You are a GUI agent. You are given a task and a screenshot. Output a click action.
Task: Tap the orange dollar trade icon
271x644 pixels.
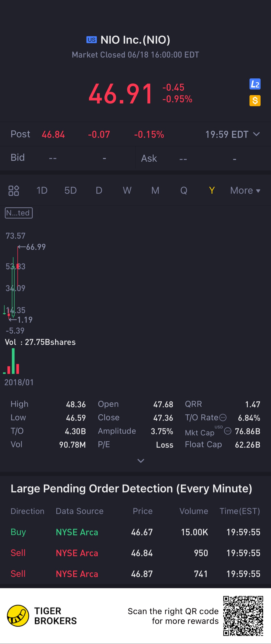point(255,101)
